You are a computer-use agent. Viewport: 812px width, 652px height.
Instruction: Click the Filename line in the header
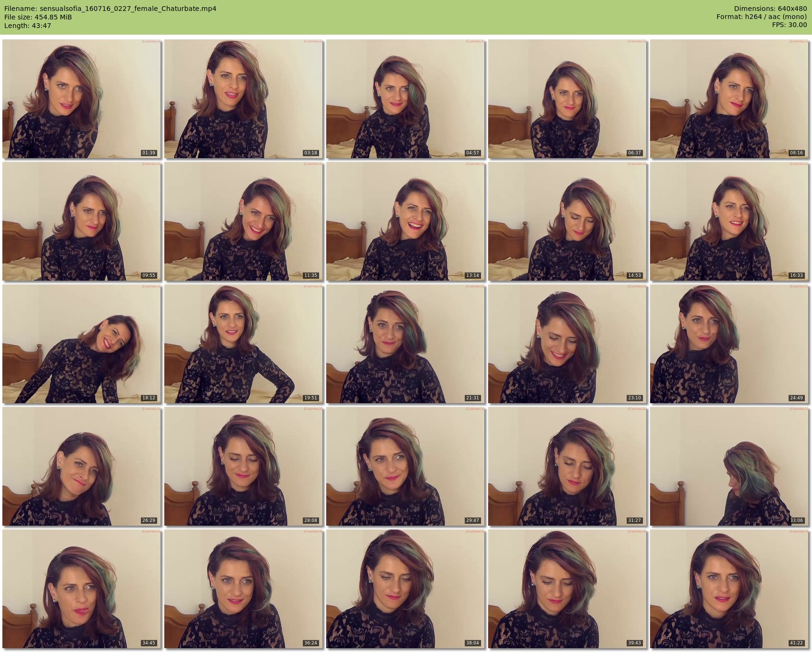pos(110,9)
